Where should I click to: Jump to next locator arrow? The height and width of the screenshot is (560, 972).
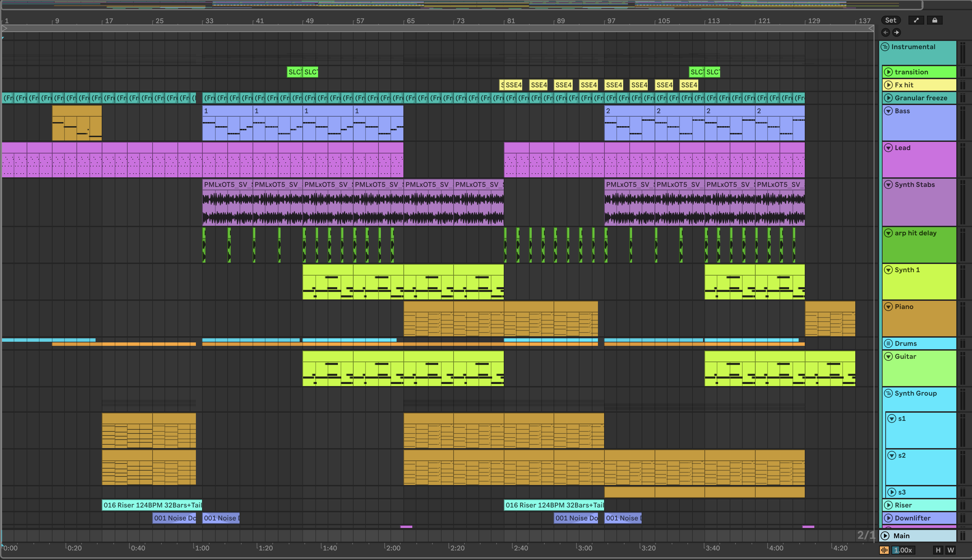897,33
